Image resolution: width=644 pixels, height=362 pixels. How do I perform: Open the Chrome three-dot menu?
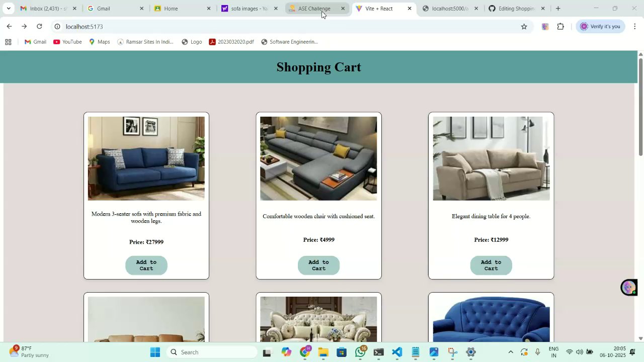pos(635,27)
